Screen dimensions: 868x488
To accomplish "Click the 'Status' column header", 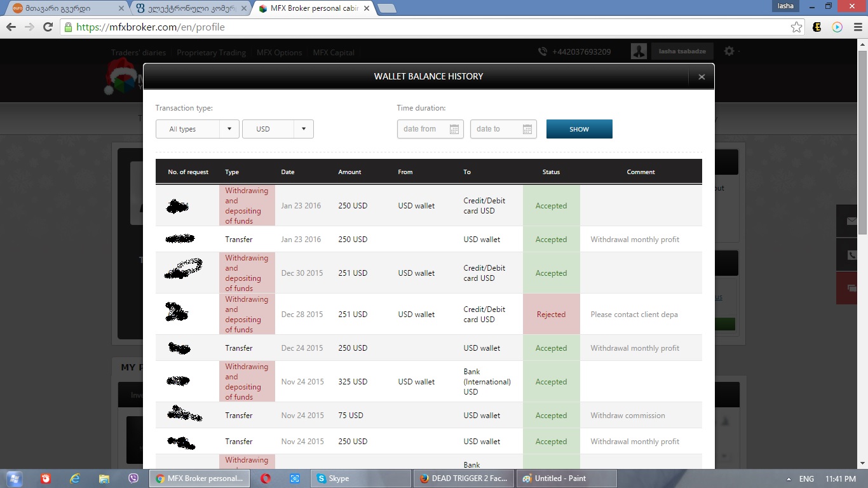I will 551,172.
